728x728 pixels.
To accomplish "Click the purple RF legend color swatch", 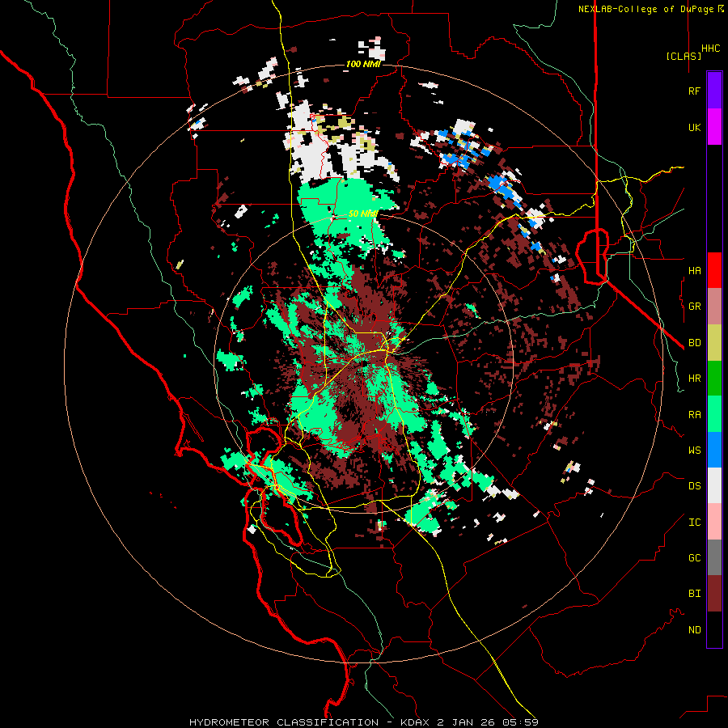I will 714,91.
